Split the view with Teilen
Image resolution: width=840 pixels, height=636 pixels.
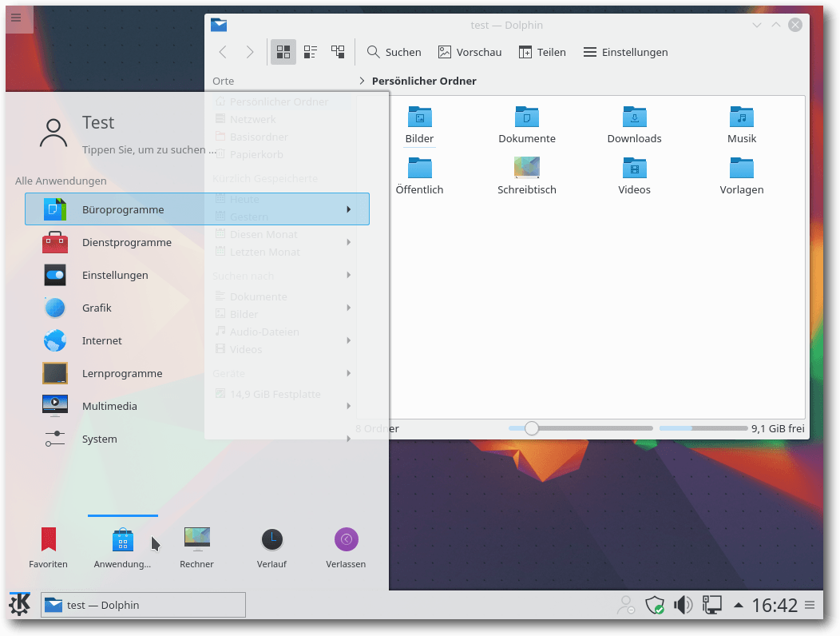pos(542,52)
